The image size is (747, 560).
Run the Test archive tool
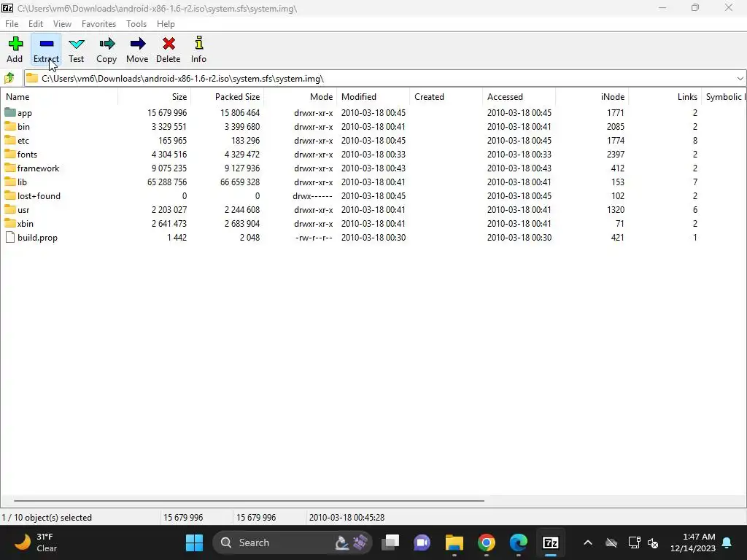tap(76, 50)
